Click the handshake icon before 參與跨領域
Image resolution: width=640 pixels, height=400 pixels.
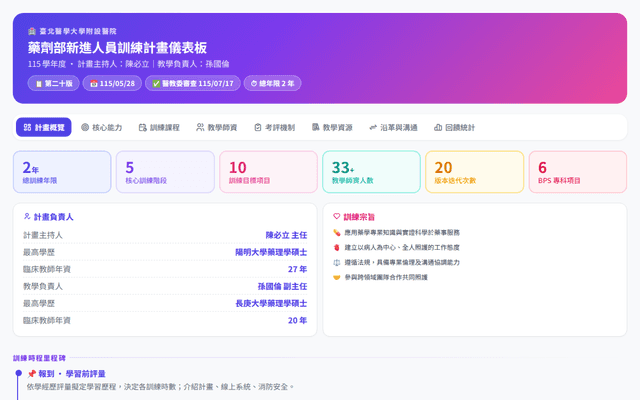[x=337, y=278]
